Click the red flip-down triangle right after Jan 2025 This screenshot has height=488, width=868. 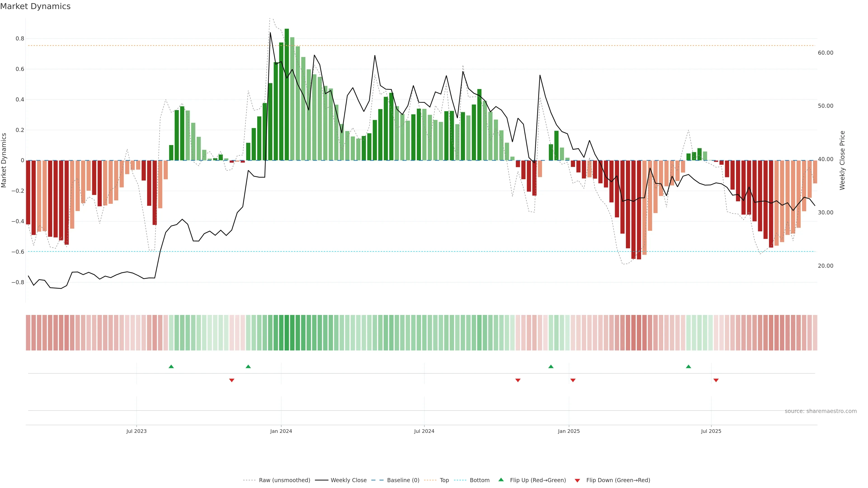click(573, 380)
